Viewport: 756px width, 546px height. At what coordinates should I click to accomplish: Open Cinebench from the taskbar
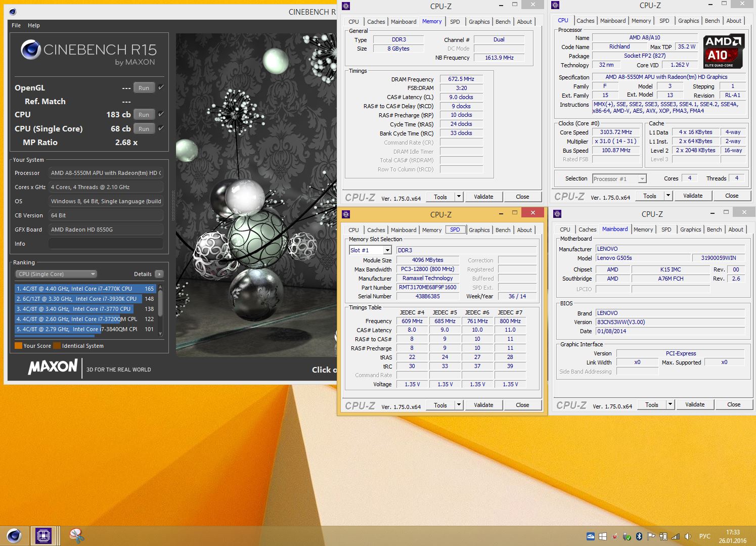[x=14, y=535]
